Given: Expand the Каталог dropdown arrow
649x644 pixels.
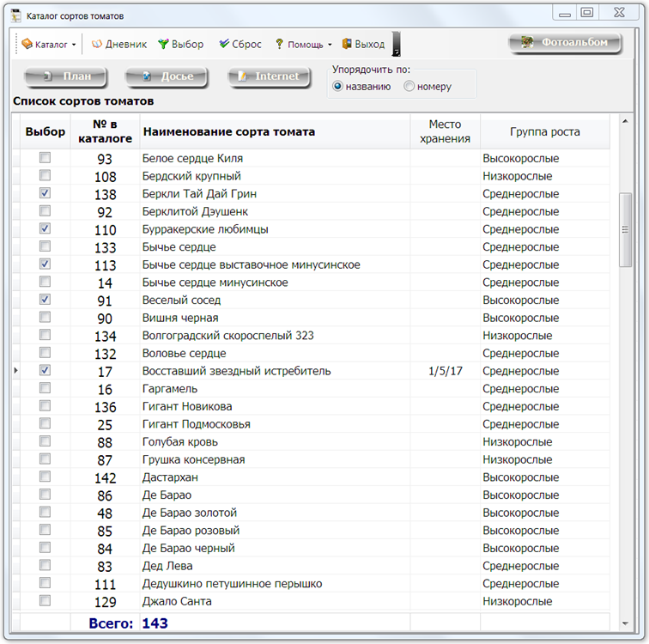Looking at the screenshot, I should (74, 45).
